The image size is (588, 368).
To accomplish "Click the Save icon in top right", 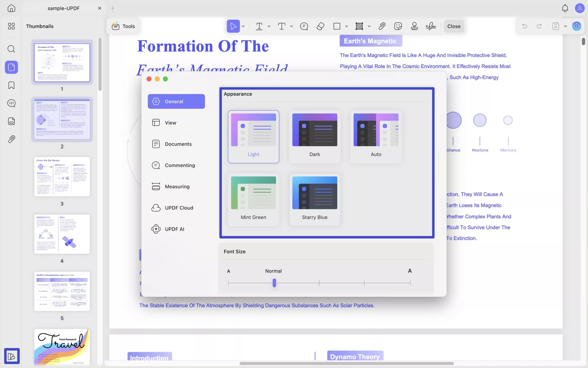I will click(x=556, y=26).
